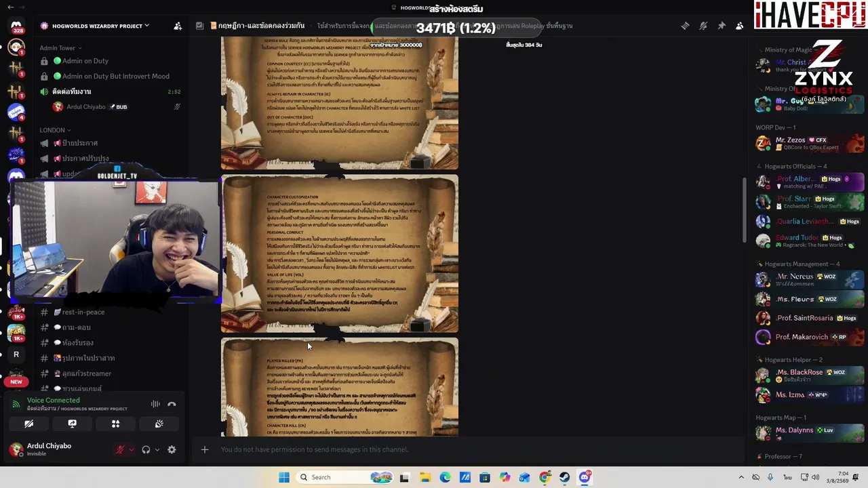Open the ประกาศปรับปรุง announcement channel
This screenshot has width=868, height=488.
(110, 159)
